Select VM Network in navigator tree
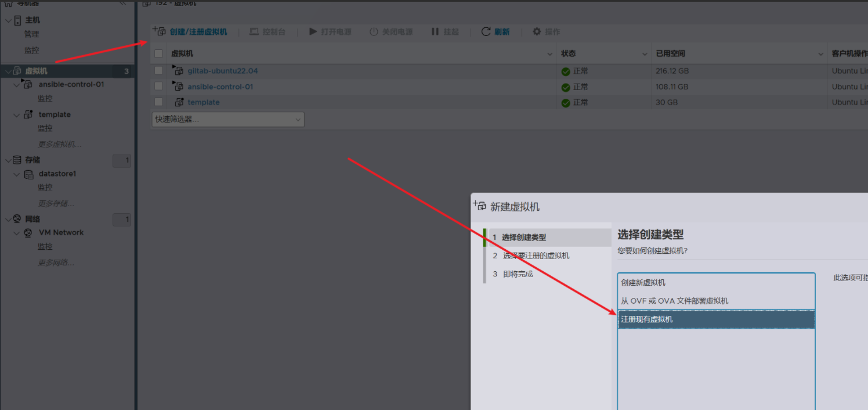Screen dimensions: 868x410 [x=61, y=232]
